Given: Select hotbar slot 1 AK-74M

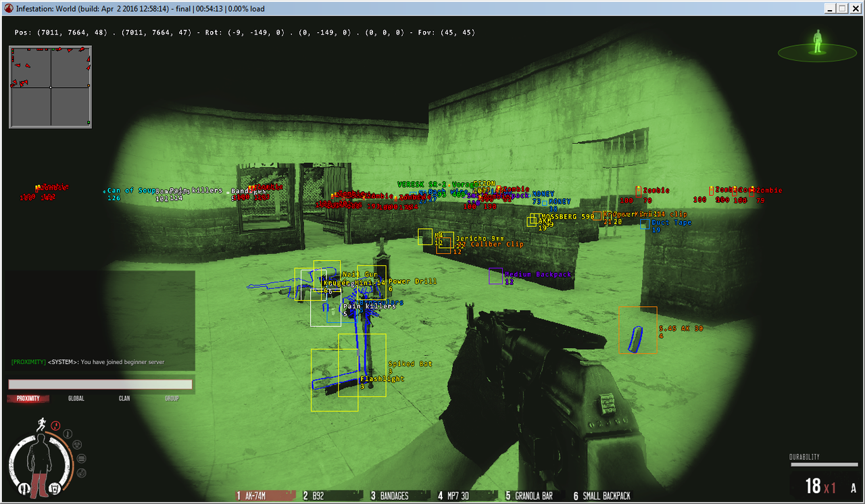Looking at the screenshot, I should [265, 496].
